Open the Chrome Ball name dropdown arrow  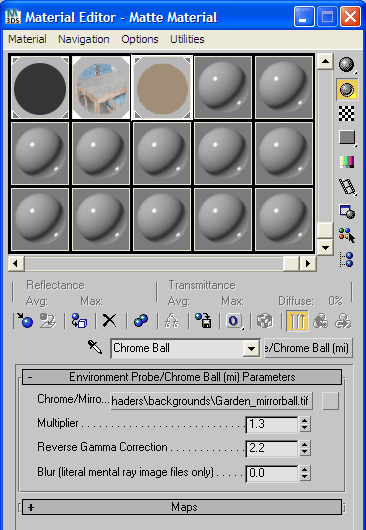point(251,348)
